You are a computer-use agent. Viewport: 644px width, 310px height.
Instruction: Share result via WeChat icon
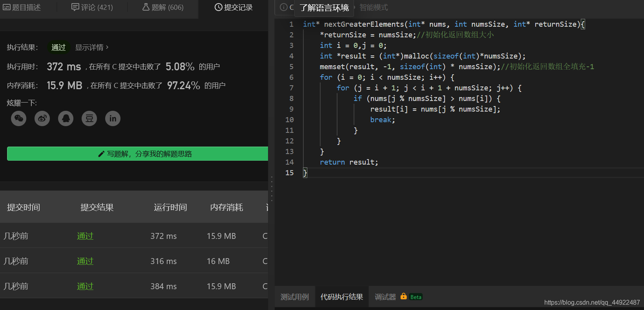coord(18,118)
